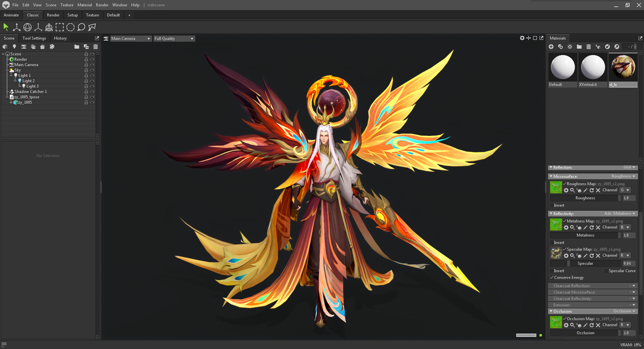Open Microsurface Roughness type dropdown
Viewport: 644px width, 349px height.
pyautogui.click(x=624, y=176)
